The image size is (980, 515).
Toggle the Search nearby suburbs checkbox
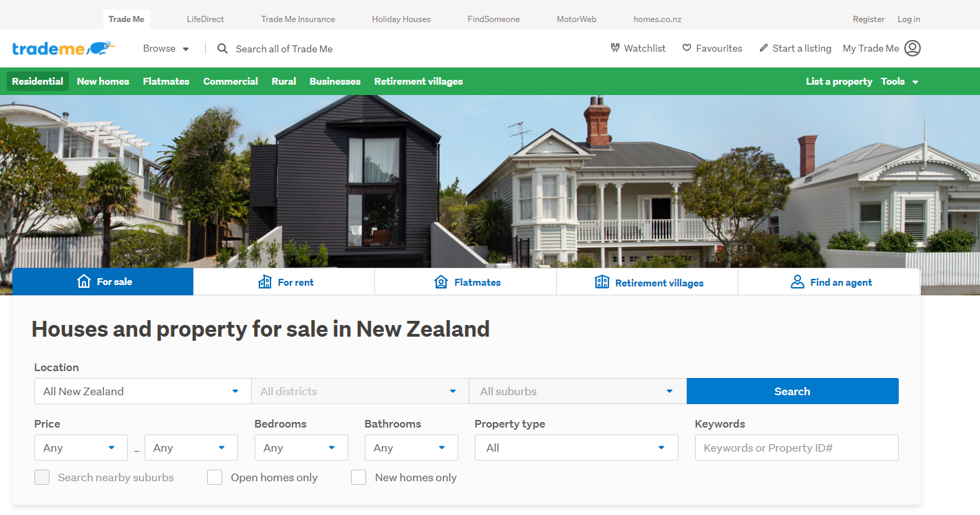(42, 477)
